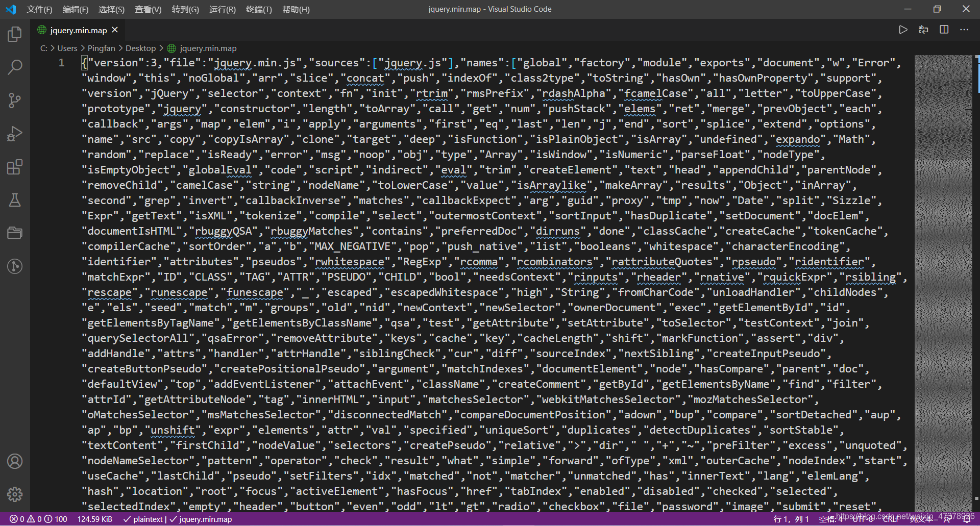Open the Extensions view

coord(15,167)
